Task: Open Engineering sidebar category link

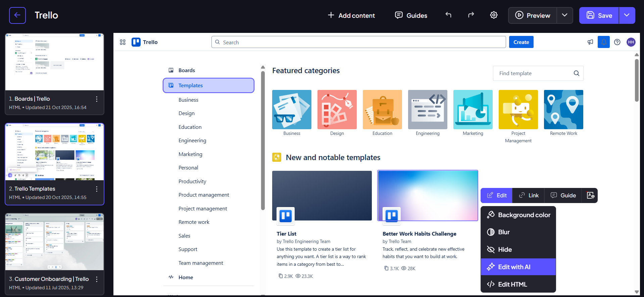Action: [192, 141]
